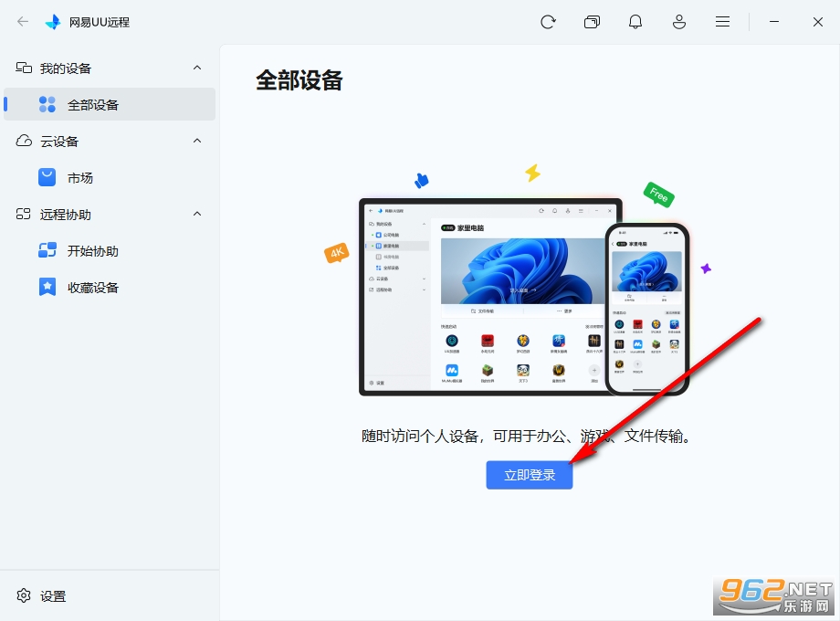Open the multi-window icon in title bar

(592, 22)
